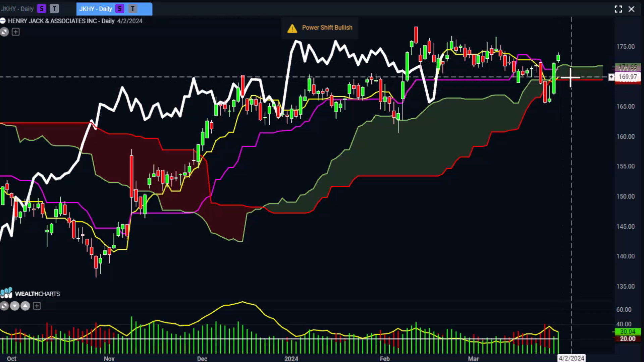This screenshot has height=362, width=644.
Task: Click the 145.00 price axis label
Action: click(626, 227)
